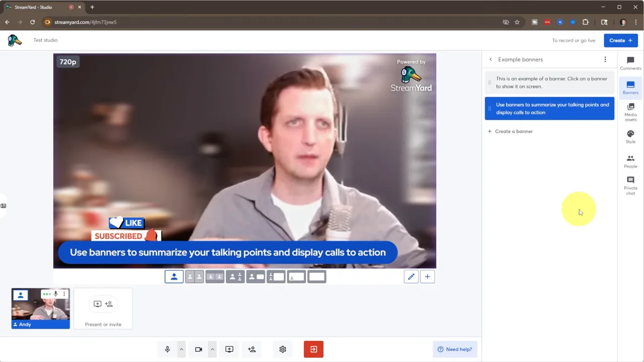Mute the microphone
Image resolution: width=644 pixels, height=362 pixels.
(167, 349)
